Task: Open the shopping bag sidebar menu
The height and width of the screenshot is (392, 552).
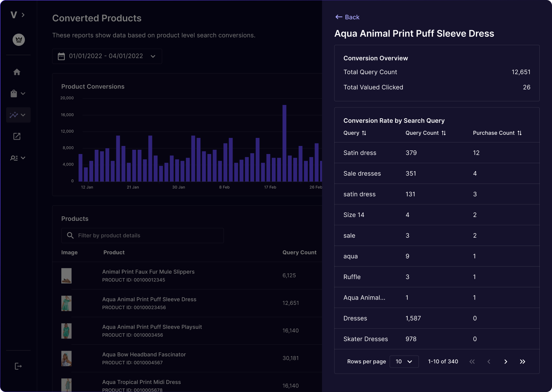Action: (x=18, y=93)
